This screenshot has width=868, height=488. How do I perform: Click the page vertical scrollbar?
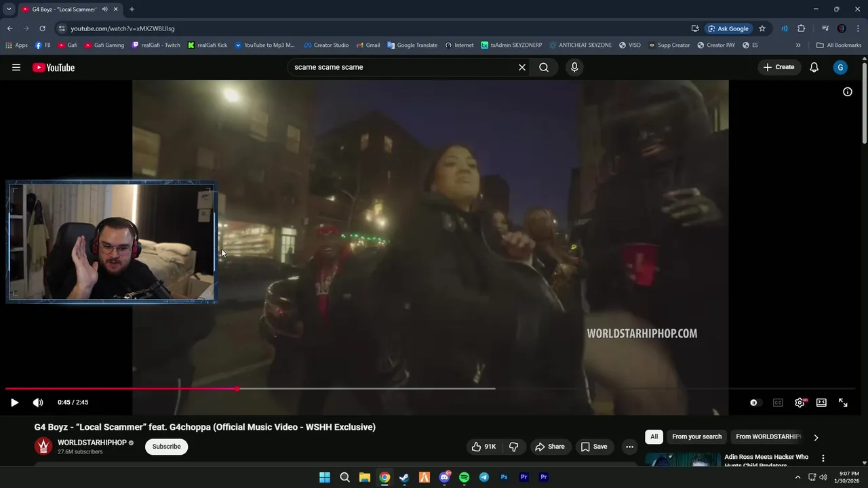tap(864, 102)
